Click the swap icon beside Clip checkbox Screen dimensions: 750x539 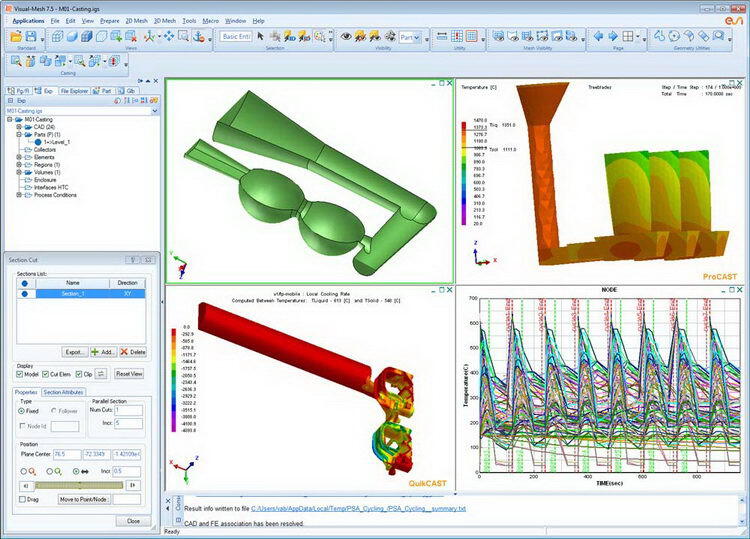coord(101,373)
